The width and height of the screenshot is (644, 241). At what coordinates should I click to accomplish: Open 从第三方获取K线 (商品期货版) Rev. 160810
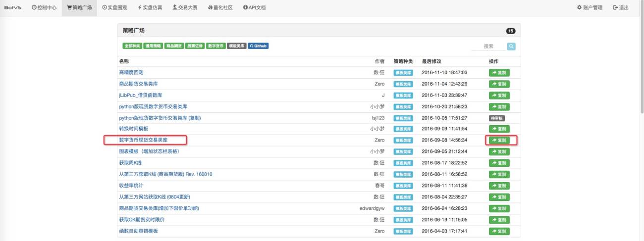(166, 174)
